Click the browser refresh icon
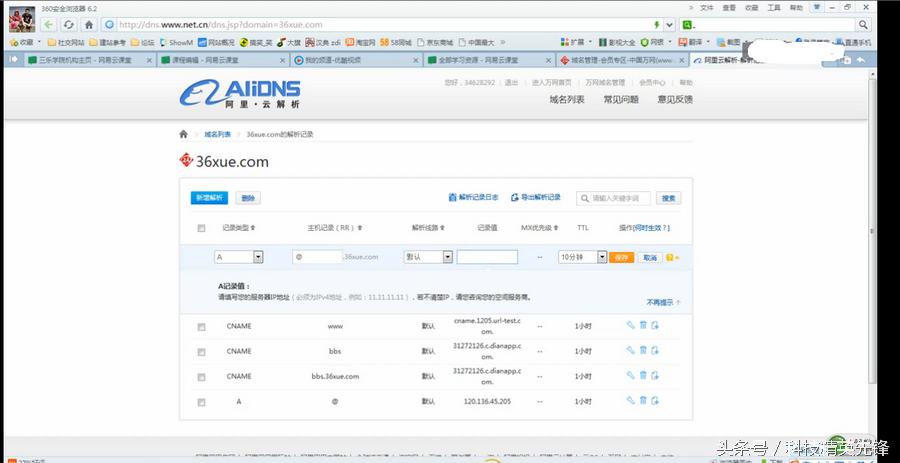 coord(69,25)
